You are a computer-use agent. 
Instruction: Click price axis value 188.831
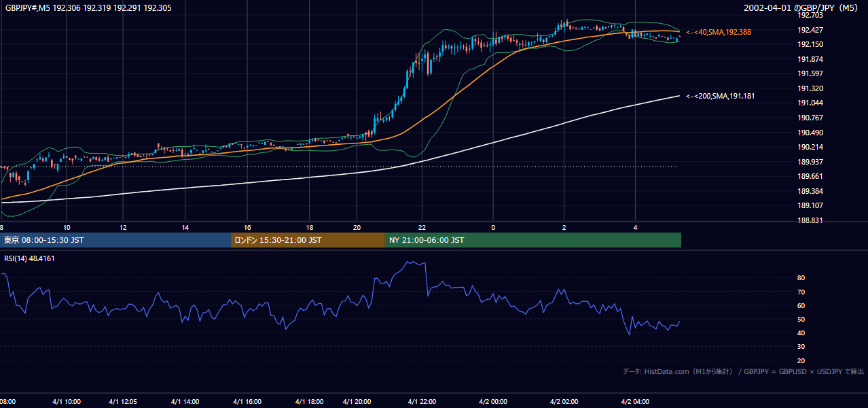810,220
